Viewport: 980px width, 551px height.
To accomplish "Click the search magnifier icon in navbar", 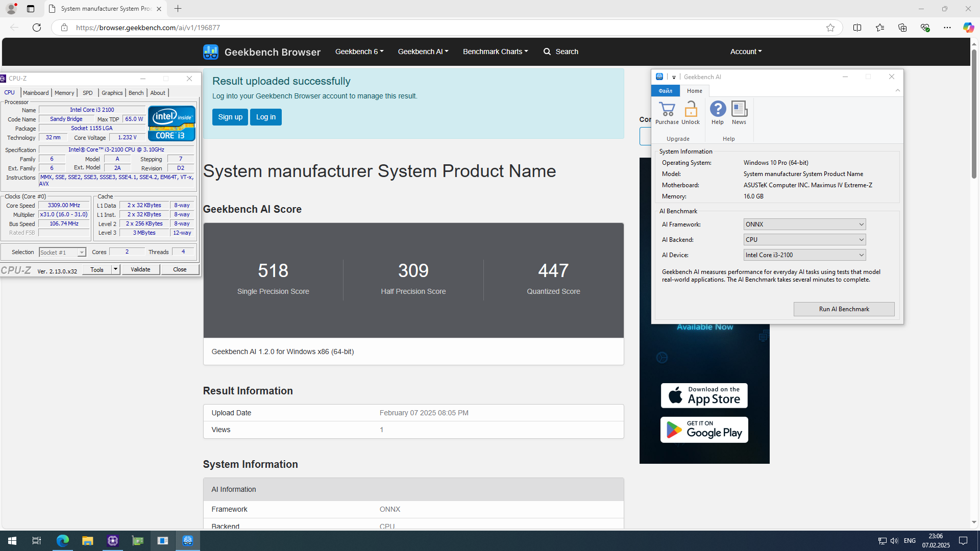I will [x=547, y=52].
